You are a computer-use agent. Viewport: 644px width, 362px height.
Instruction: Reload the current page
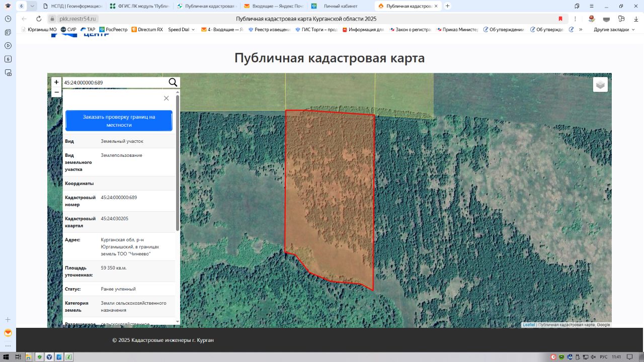[x=38, y=19]
